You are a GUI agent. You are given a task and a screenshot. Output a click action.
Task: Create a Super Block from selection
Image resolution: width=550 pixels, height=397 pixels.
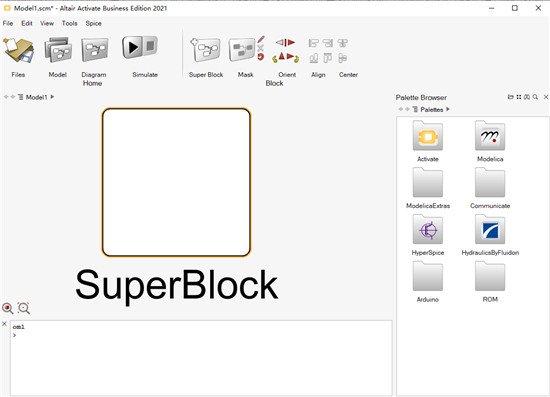click(x=206, y=50)
